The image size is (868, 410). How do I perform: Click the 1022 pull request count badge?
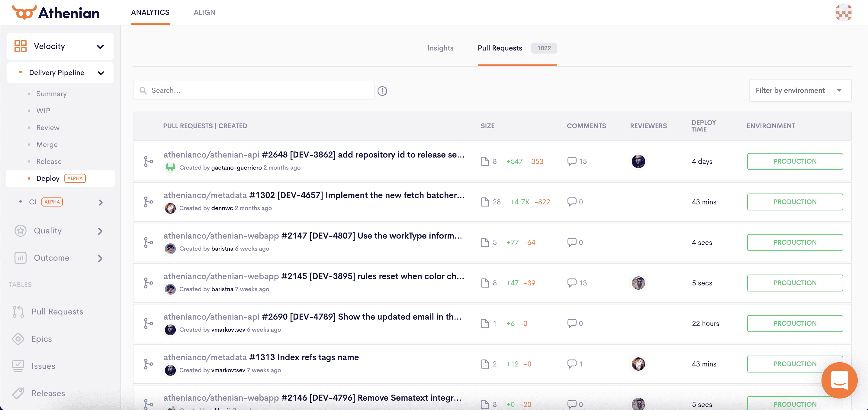[544, 48]
